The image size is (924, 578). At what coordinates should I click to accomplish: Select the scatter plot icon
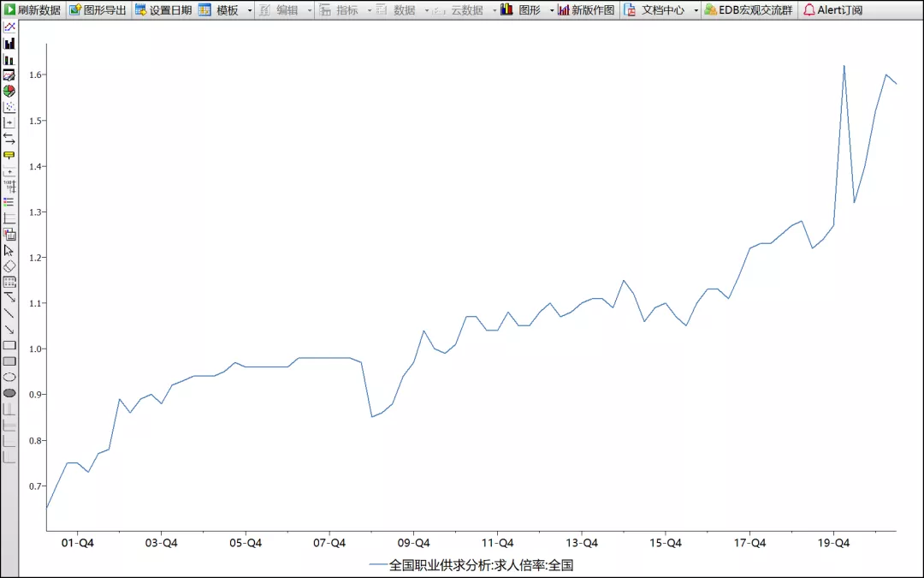pos(9,107)
